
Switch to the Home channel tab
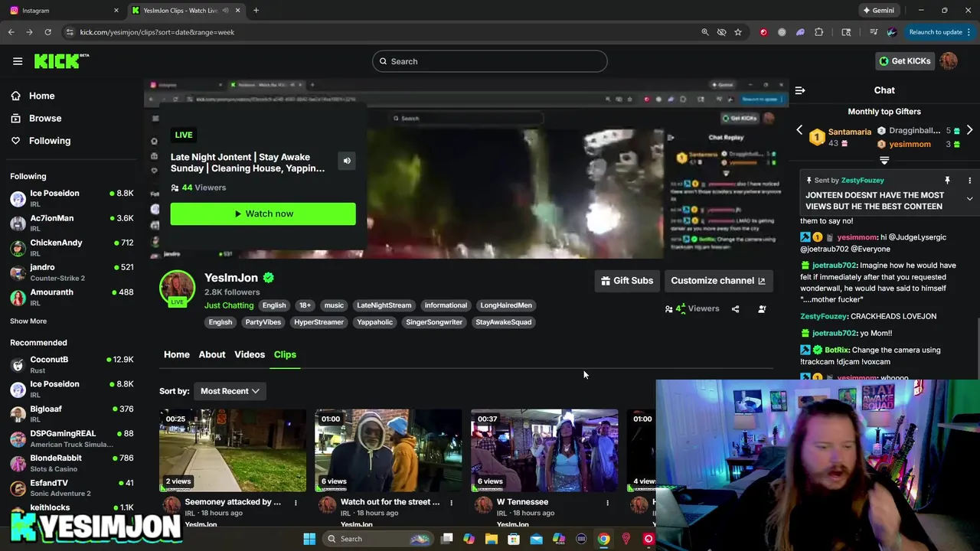[177, 354]
